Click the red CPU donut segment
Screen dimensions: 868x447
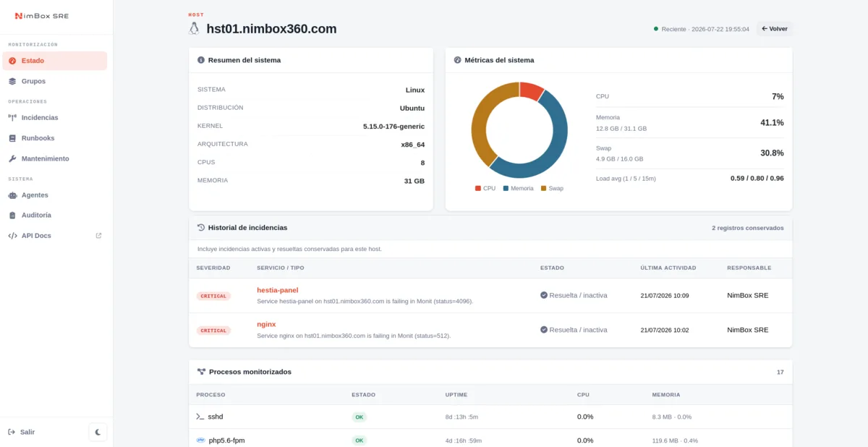(531, 91)
